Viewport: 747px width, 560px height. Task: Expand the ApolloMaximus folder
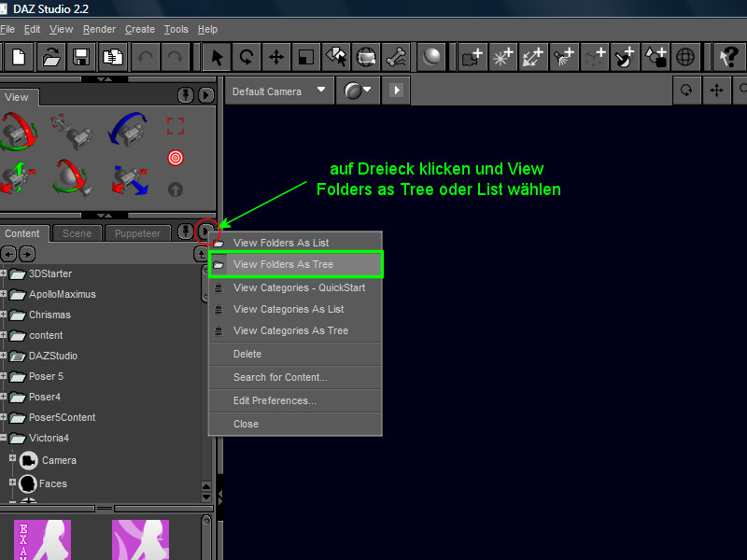4,294
